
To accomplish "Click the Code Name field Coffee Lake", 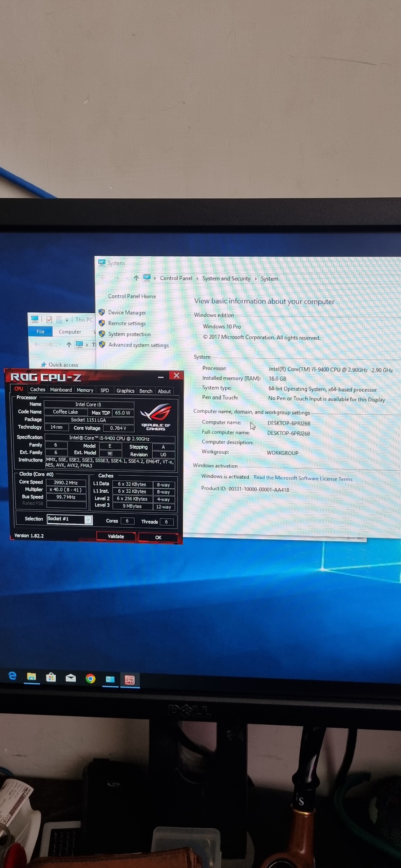I will [65, 412].
